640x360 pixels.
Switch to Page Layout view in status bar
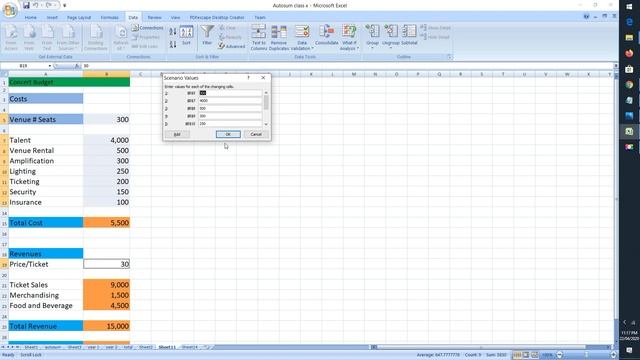[526, 355]
